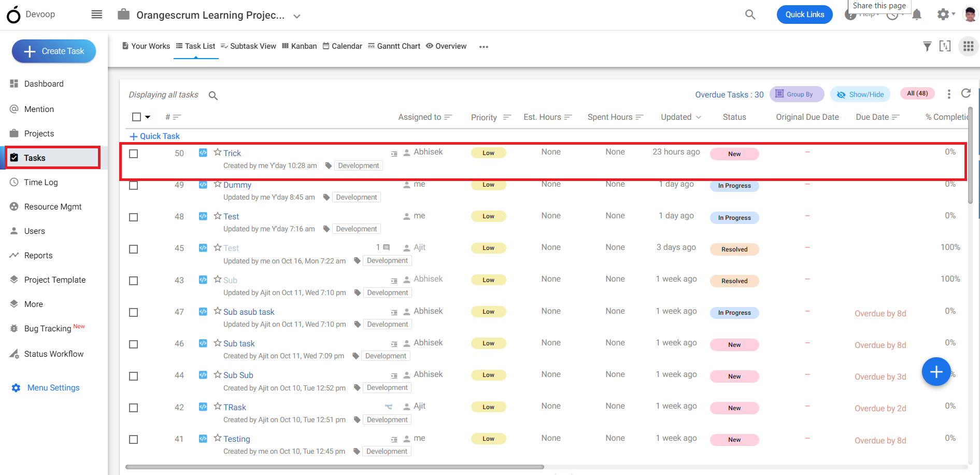Select checkbox for task 43 Sub
The height and width of the screenshot is (475, 980).
point(134,281)
